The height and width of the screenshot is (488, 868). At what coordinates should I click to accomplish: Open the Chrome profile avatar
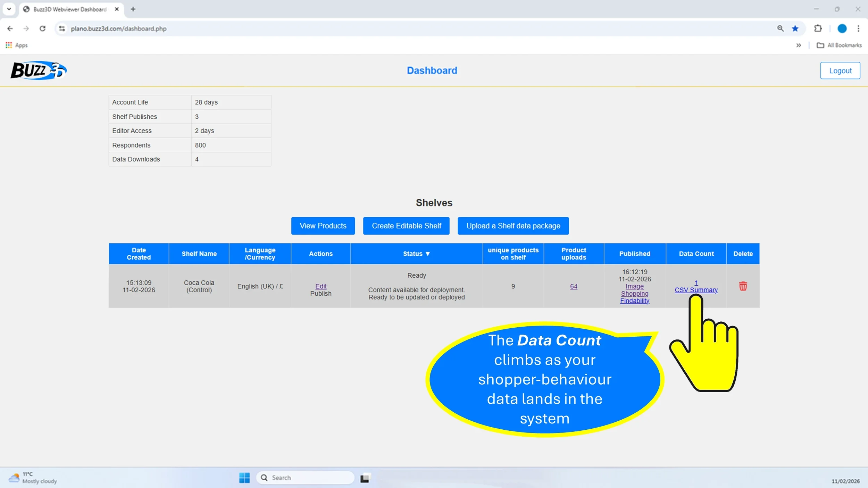click(x=842, y=28)
